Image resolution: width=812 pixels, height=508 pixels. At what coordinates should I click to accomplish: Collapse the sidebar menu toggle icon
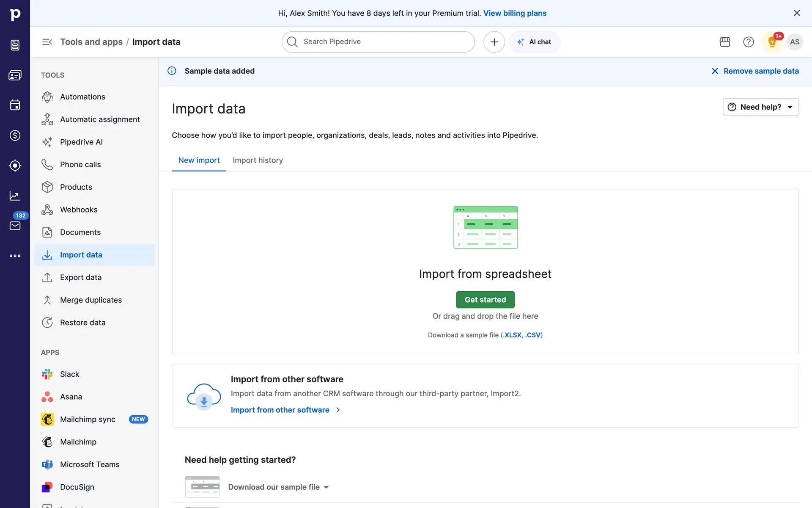click(47, 42)
